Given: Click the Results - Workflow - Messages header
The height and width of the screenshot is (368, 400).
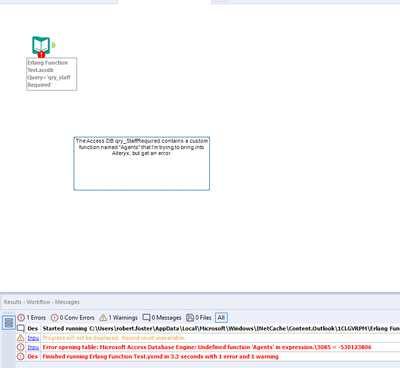Looking at the screenshot, I should pos(42,302).
